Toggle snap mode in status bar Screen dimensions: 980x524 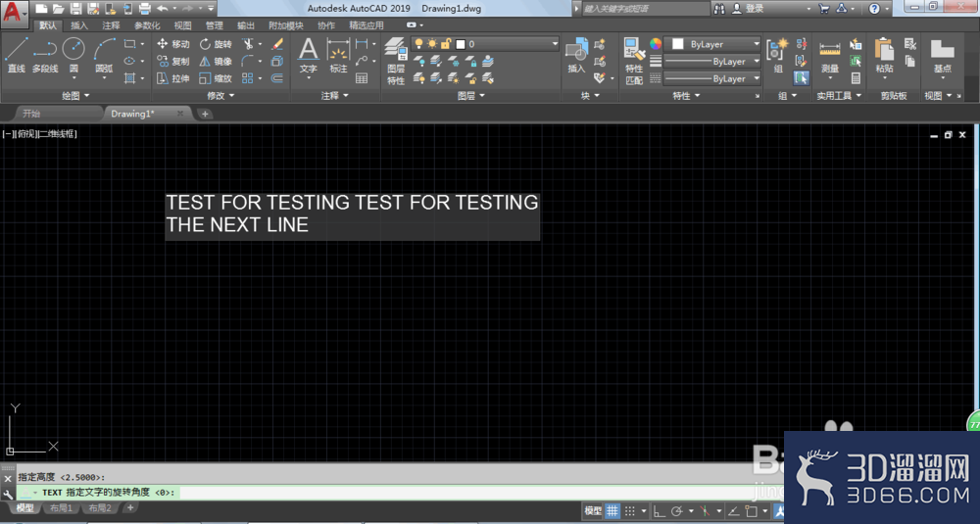point(630,511)
